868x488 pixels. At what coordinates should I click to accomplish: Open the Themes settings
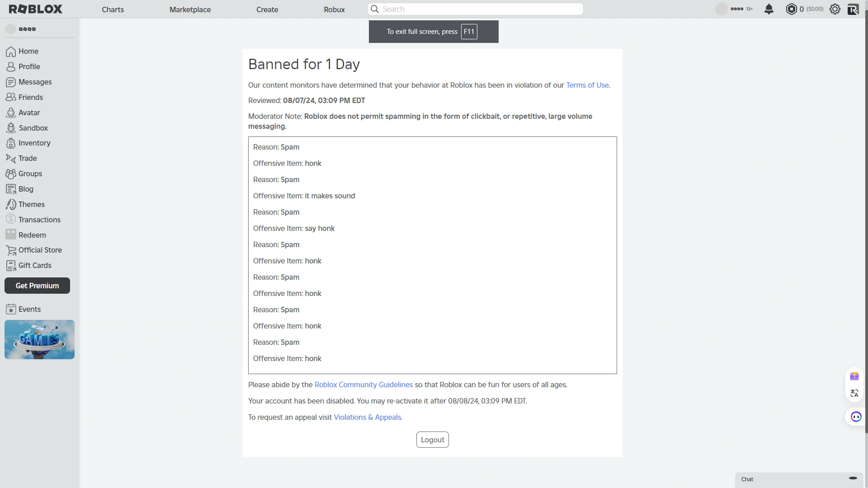tap(31, 204)
